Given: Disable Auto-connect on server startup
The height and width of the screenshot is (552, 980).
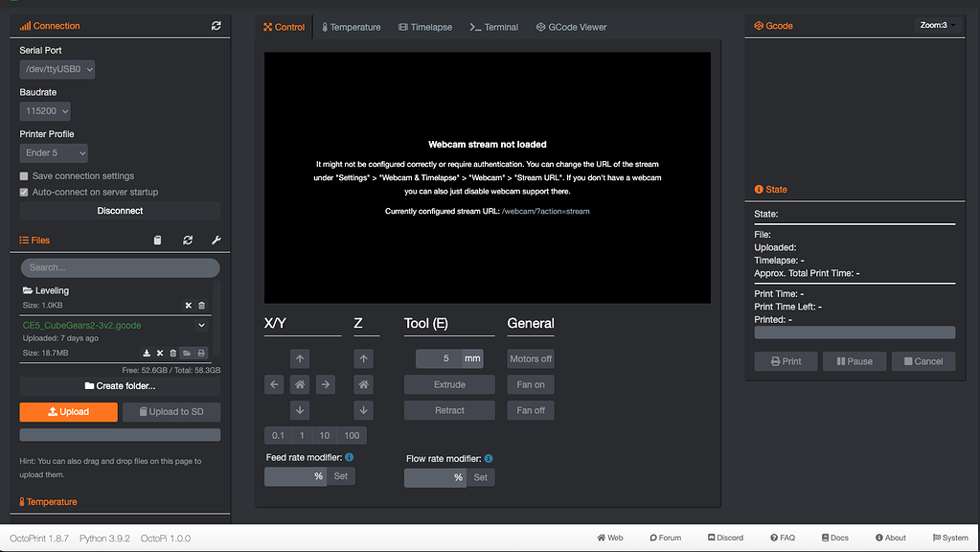Looking at the screenshot, I should [23, 191].
